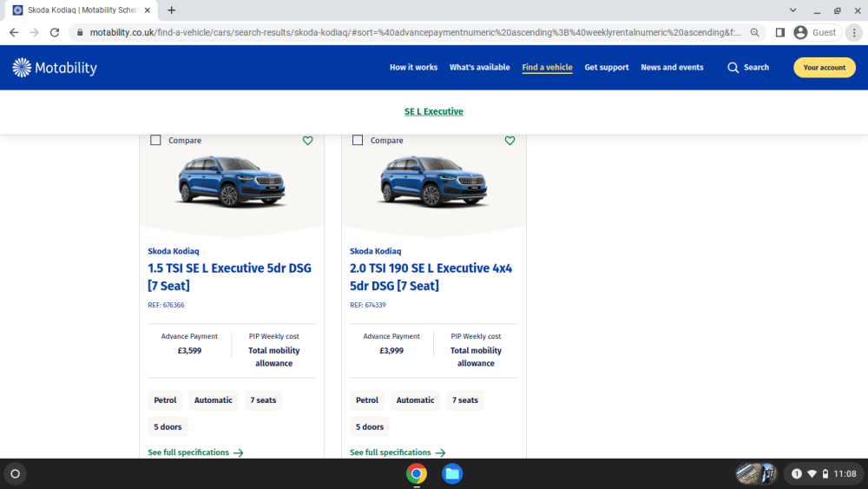868x489 pixels.
Task: Click 5 doors tag on 2.0 TSI card
Action: coord(370,427)
